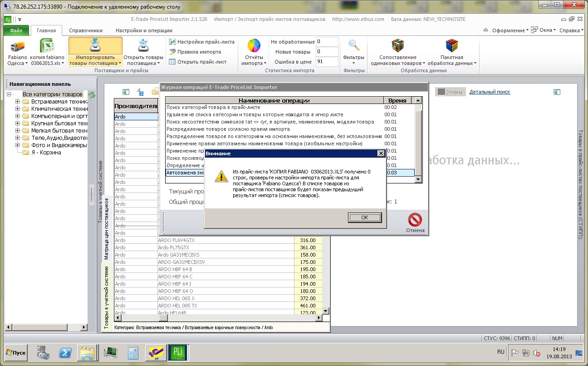Open Windows Explorer from the taskbar
Screen dimensions: 588x366
[86, 352]
